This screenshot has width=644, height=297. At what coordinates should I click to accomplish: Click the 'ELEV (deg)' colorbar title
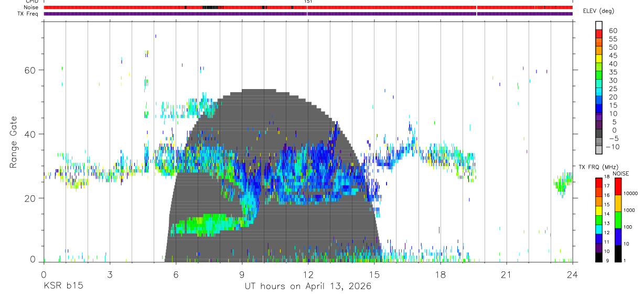pos(598,10)
